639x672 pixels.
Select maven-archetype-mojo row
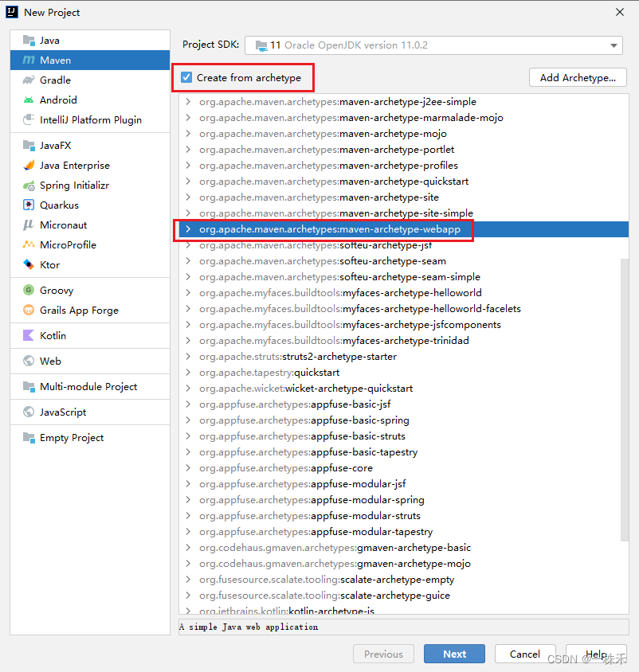pos(403,134)
